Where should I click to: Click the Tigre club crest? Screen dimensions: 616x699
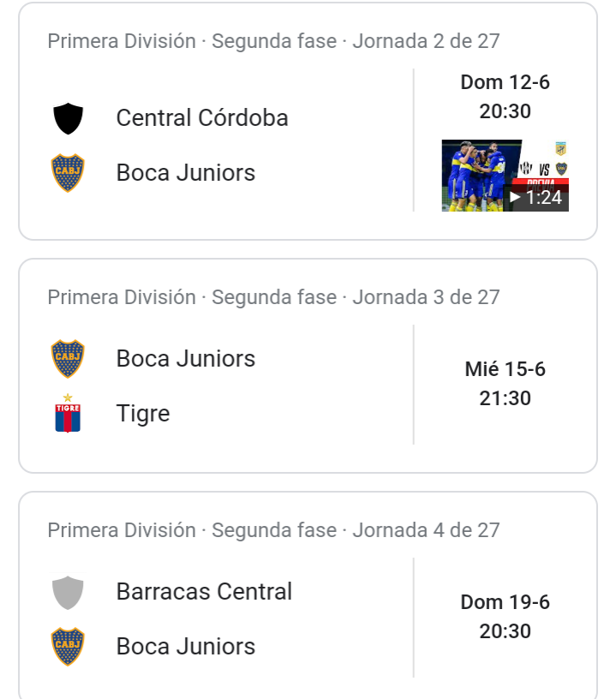tap(68, 413)
